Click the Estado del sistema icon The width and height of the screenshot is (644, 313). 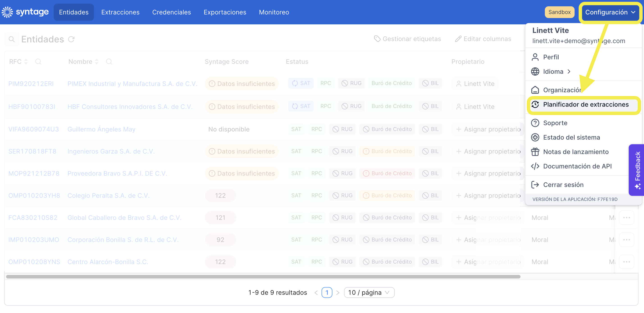point(535,137)
